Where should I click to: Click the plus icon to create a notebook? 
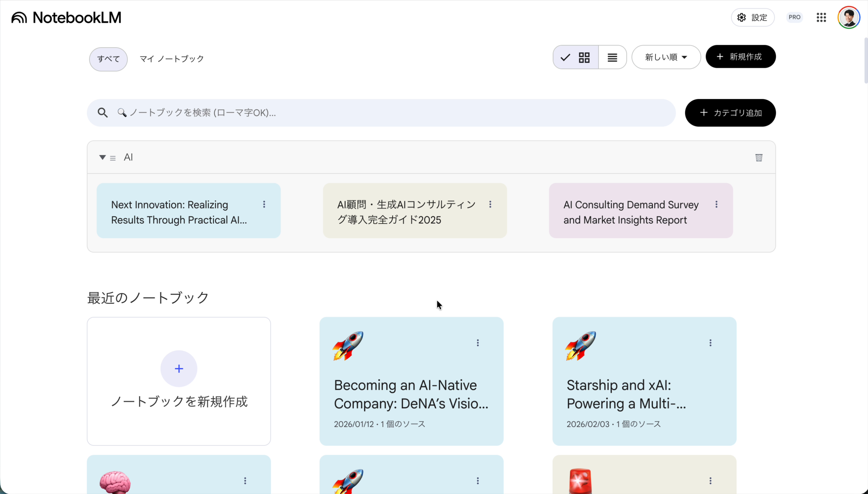179,368
